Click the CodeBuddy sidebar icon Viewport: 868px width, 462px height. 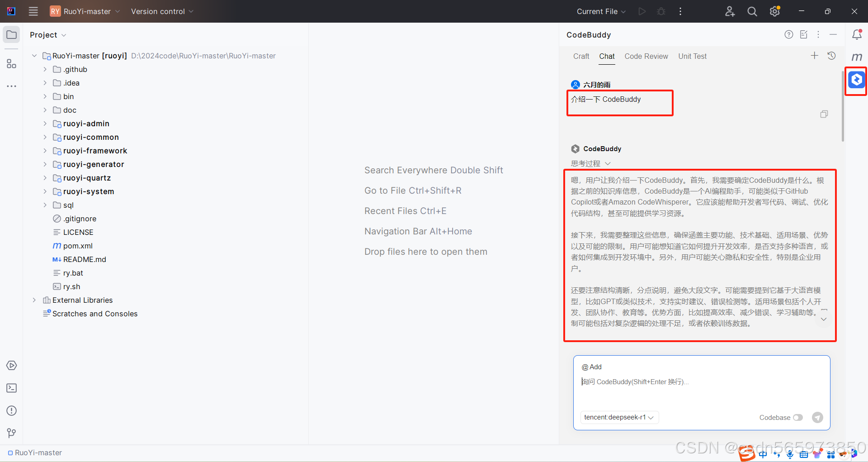pyautogui.click(x=857, y=80)
